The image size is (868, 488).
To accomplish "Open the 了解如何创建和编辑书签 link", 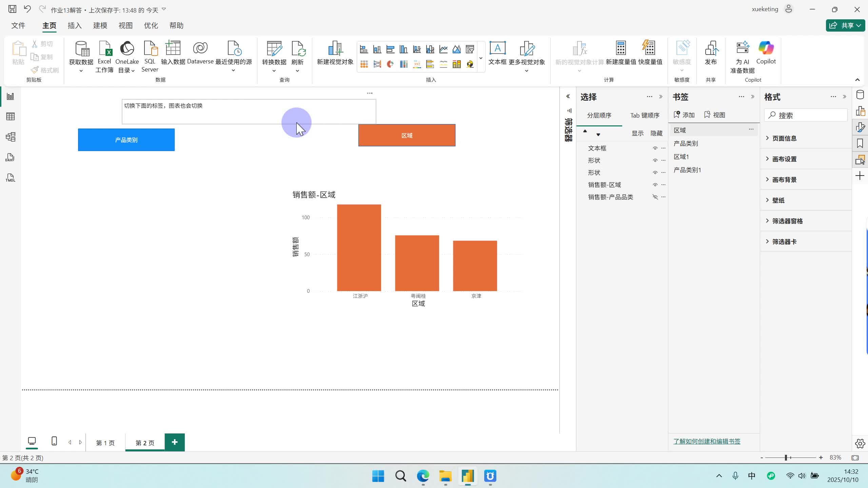I will (707, 441).
